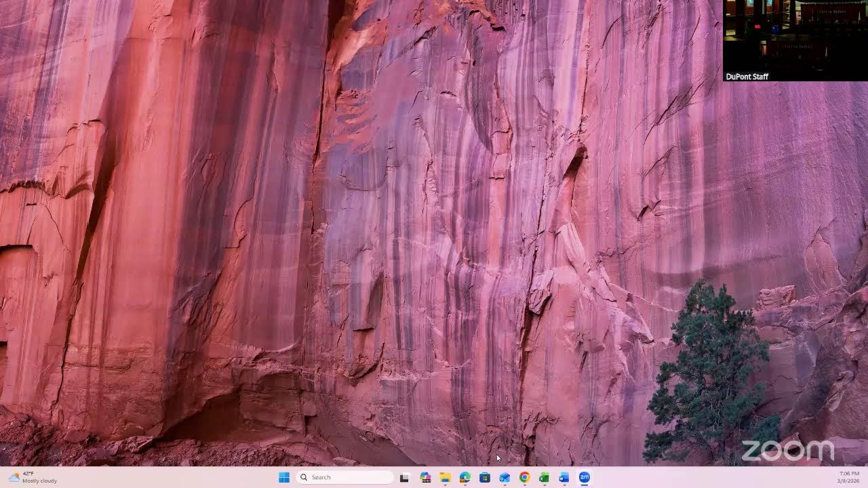Select the DuPont Staff video thumbnail
Image resolution: width=868 pixels, height=488 pixels.
click(x=795, y=41)
